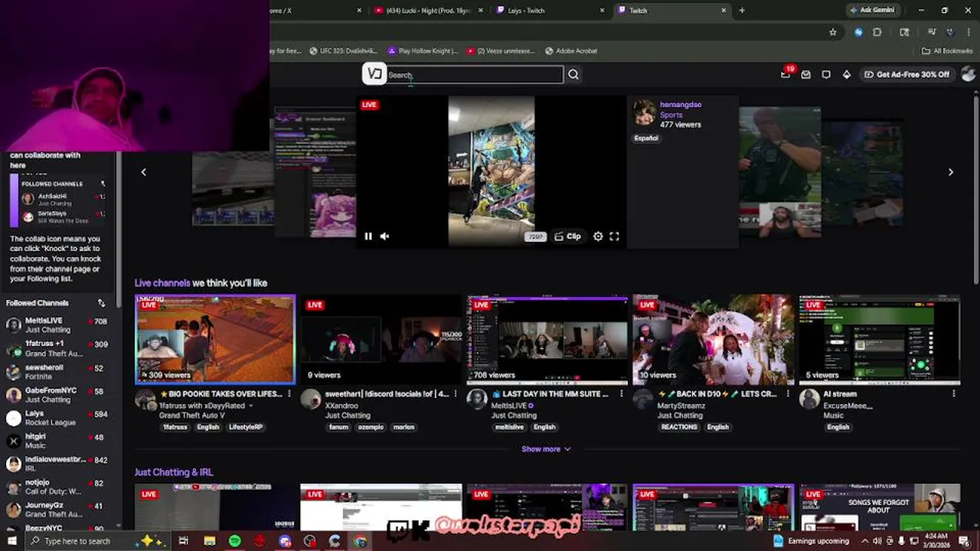Image resolution: width=980 pixels, height=551 pixels.
Task: Open options menu for BACK IN D10 stream
Action: pos(787,394)
